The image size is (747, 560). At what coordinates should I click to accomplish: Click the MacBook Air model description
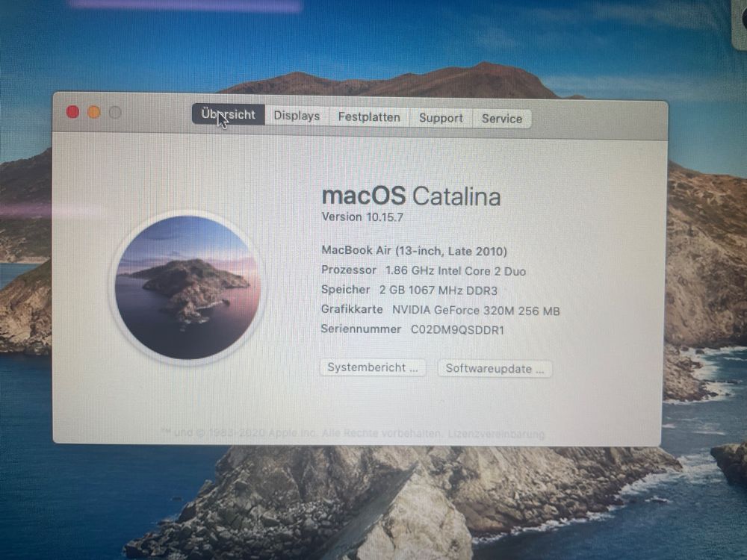(x=415, y=251)
